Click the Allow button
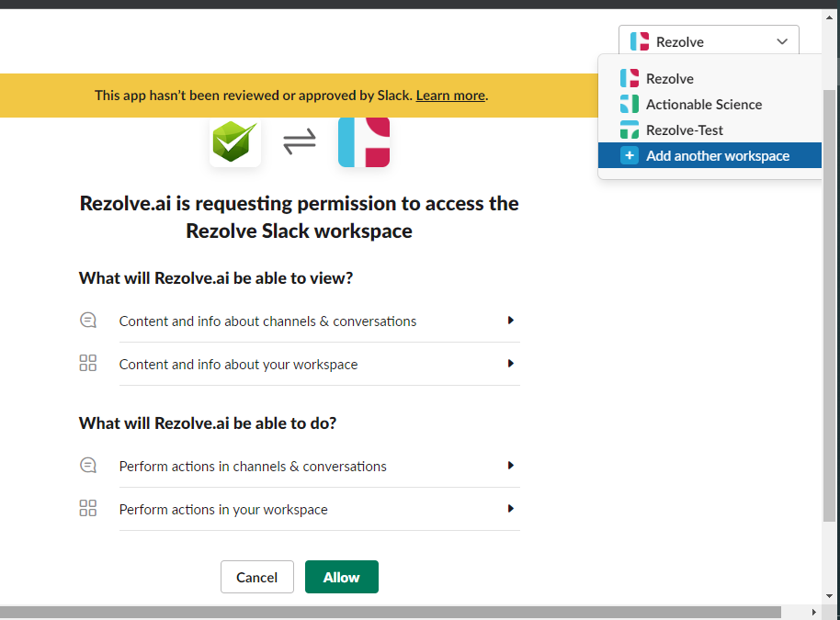Screen dimensions: 840x620 pyautogui.click(x=342, y=577)
